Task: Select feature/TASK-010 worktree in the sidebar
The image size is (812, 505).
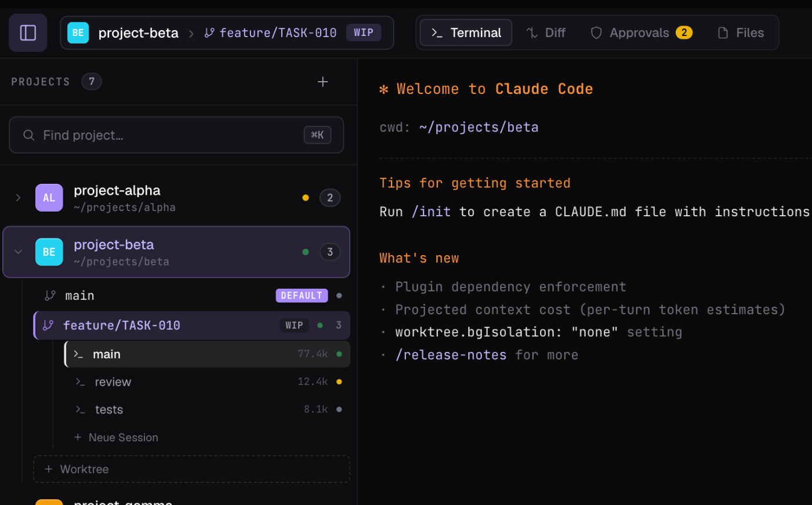Action: coord(192,325)
